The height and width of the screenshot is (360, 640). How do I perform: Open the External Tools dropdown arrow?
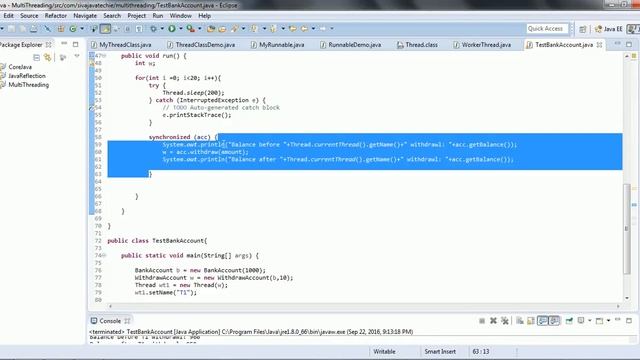tap(200, 29)
